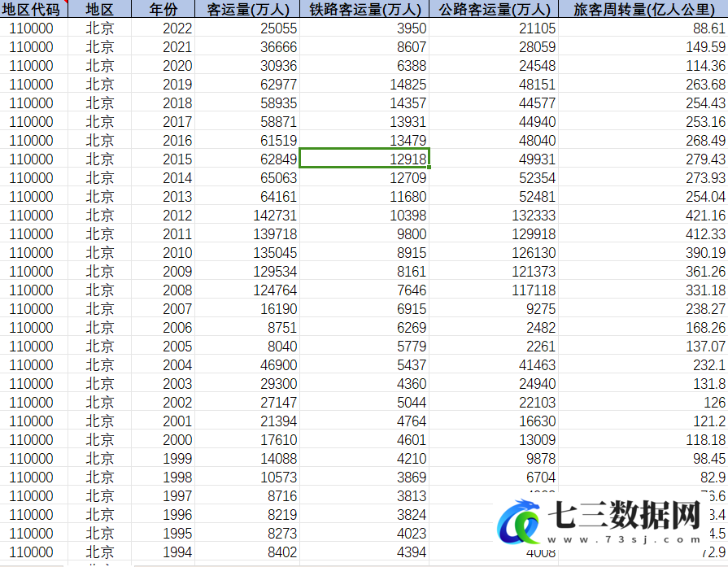Select cell containing 36666
Screen dimensions: 728x567
tap(247, 46)
